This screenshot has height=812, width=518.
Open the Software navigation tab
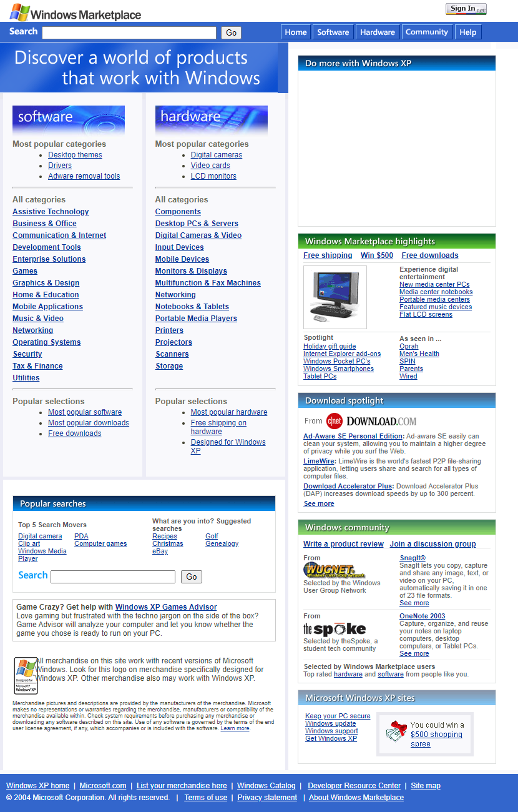(333, 32)
